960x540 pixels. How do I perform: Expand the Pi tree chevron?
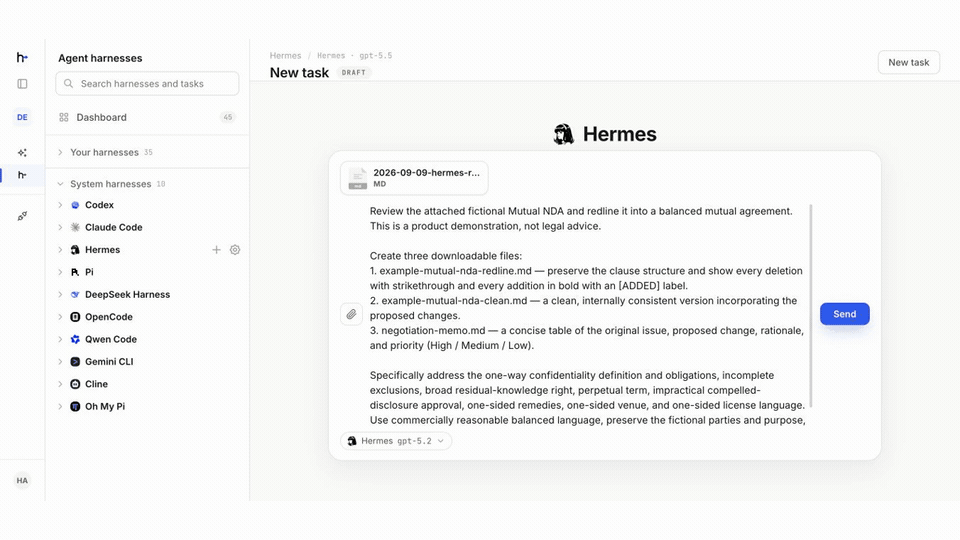pos(60,272)
